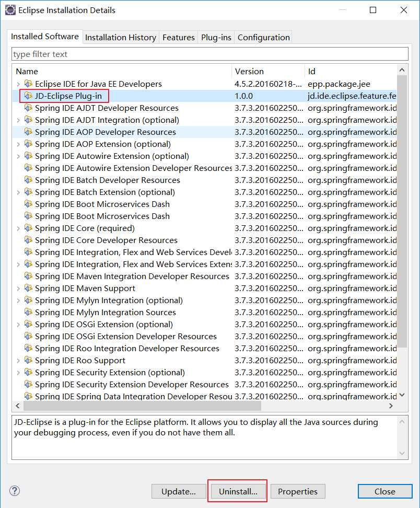The width and height of the screenshot is (420, 508).
Task: Click the software list vertical scrollbar thumb
Action: click(x=402, y=212)
